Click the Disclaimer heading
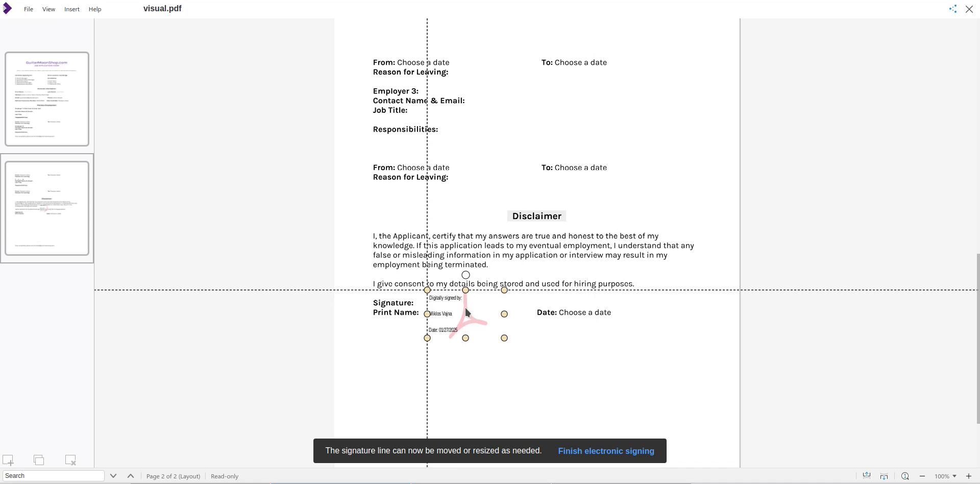The image size is (980, 484). click(536, 216)
